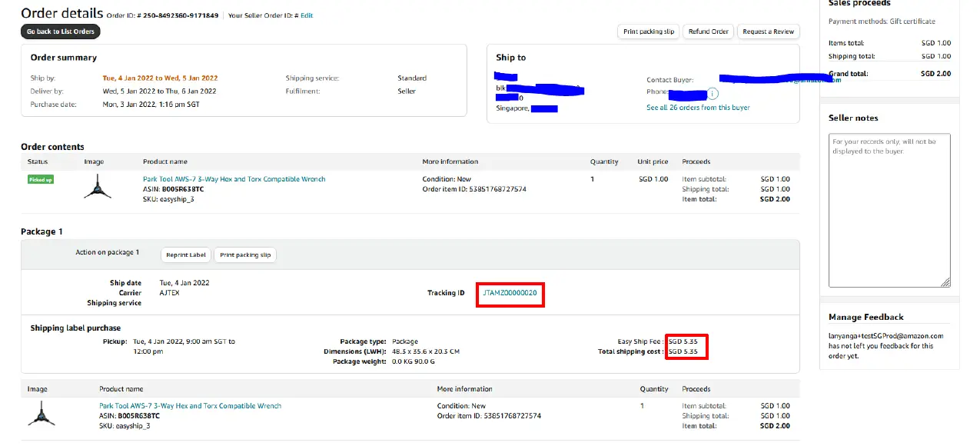Click the Reprint Label button
The width and height of the screenshot is (980, 446).
point(186,255)
